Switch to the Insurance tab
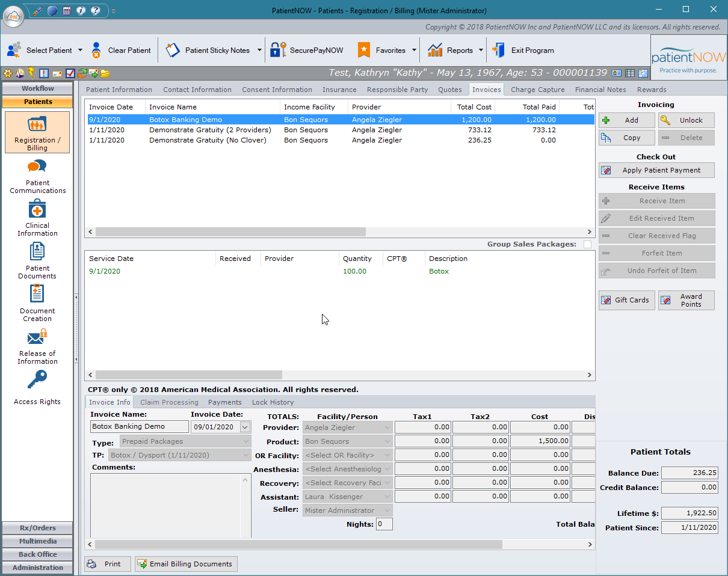The image size is (728, 576). tap(339, 90)
